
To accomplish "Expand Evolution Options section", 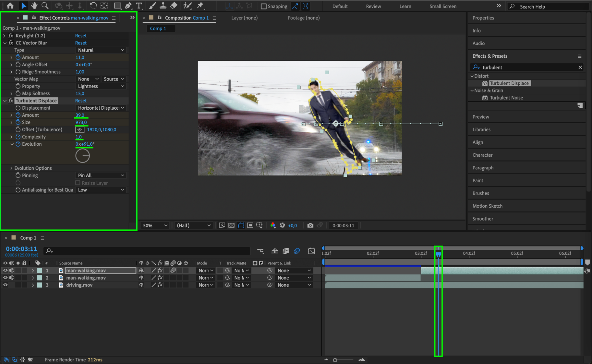I will pyautogui.click(x=11, y=168).
